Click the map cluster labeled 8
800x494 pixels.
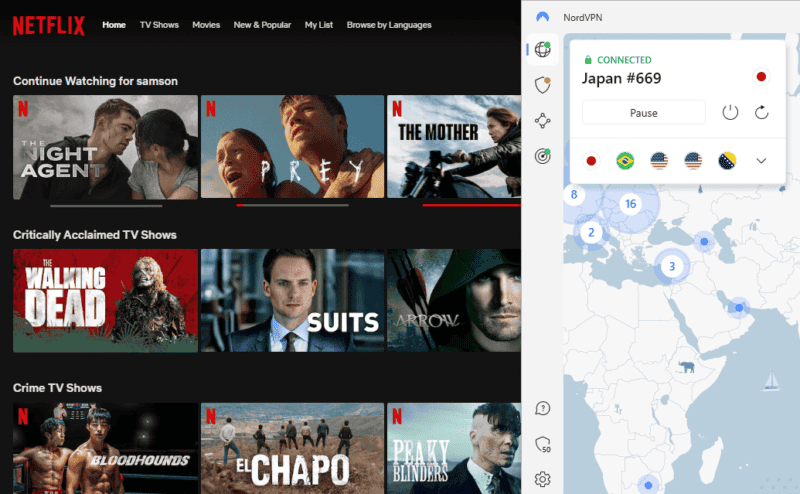tap(574, 194)
